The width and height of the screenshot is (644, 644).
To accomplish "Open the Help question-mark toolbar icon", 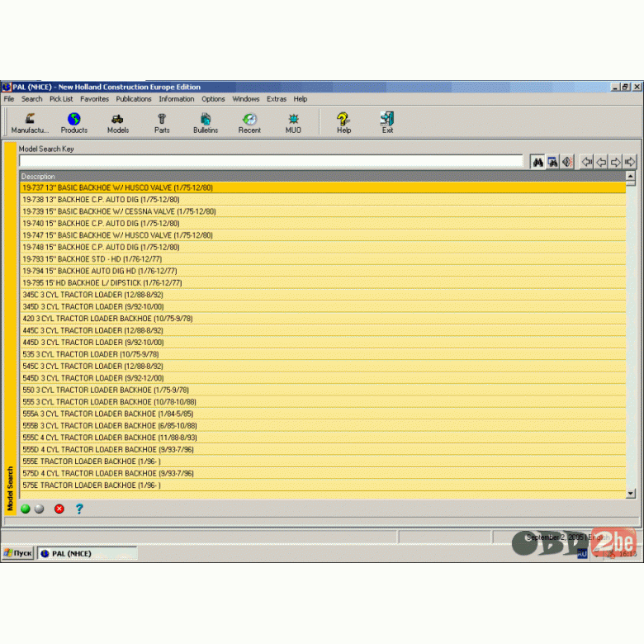I will (343, 123).
